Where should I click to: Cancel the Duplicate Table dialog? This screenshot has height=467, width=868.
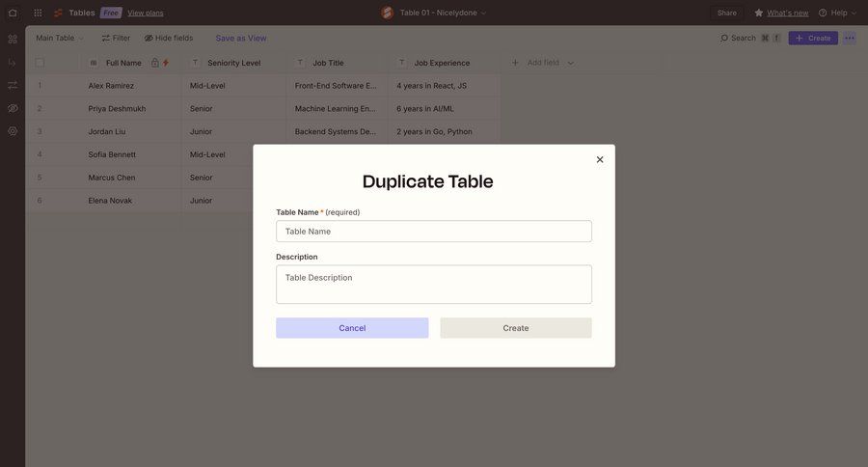pos(352,328)
